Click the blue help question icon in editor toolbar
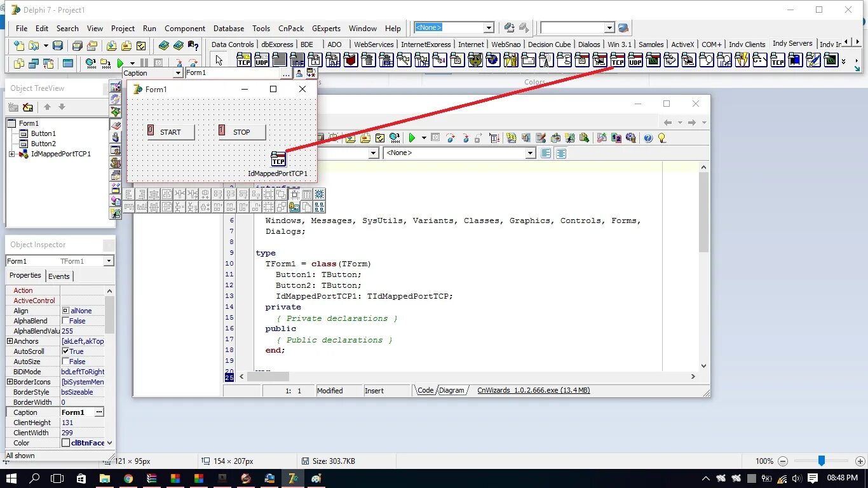The height and width of the screenshot is (488, 868). [648, 138]
